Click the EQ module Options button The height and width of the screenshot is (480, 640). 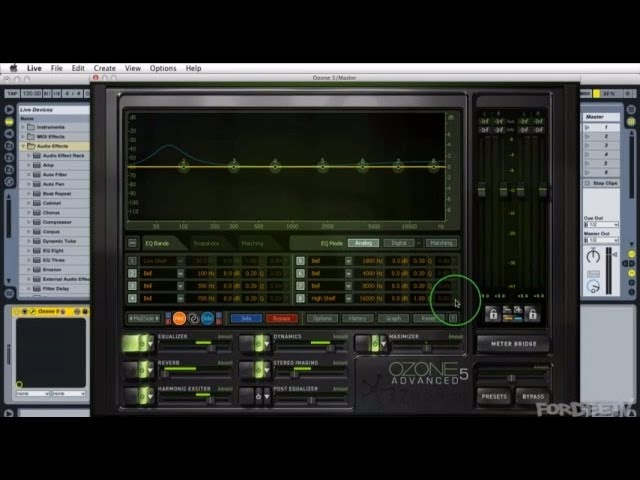[322, 318]
